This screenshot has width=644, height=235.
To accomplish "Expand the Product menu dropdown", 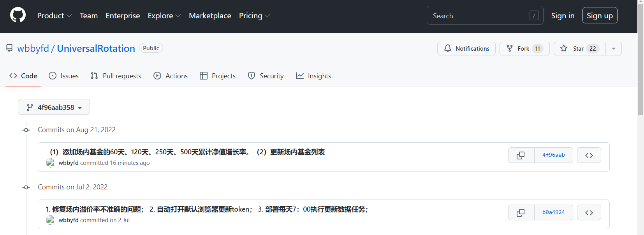I will [x=55, y=16].
